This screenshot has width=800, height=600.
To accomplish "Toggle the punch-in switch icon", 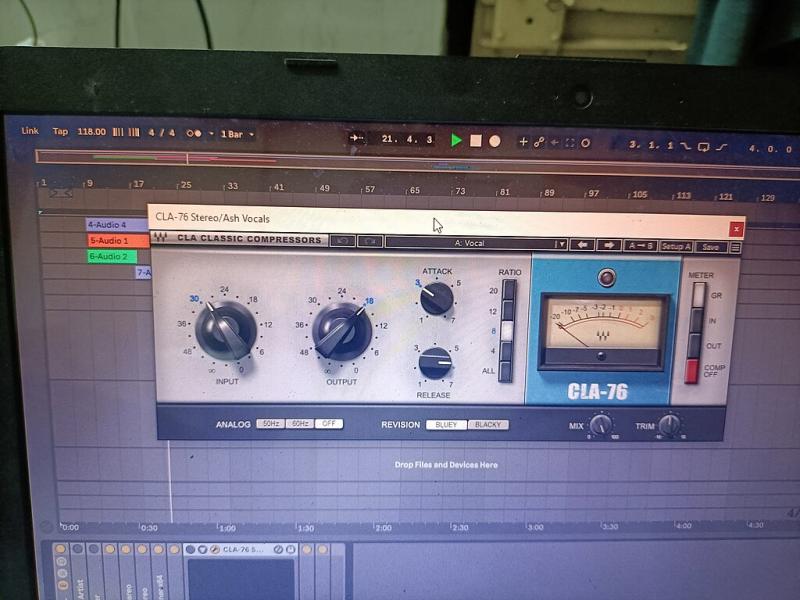I will click(x=686, y=146).
